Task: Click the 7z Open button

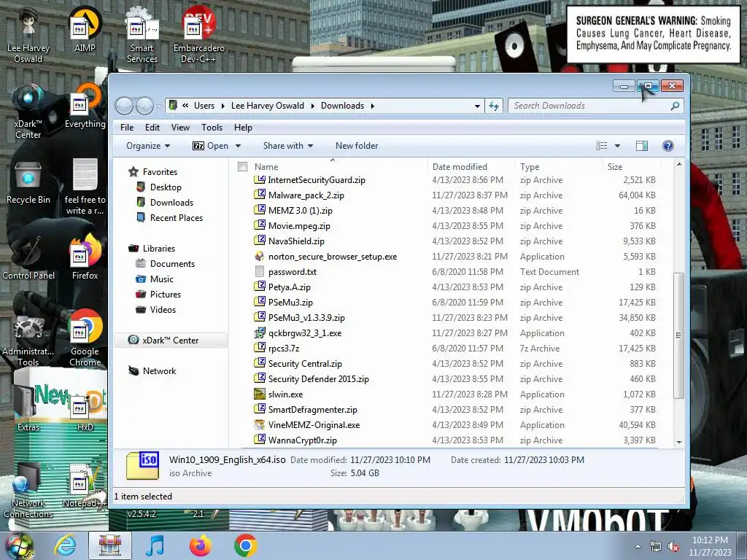Action: (210, 146)
